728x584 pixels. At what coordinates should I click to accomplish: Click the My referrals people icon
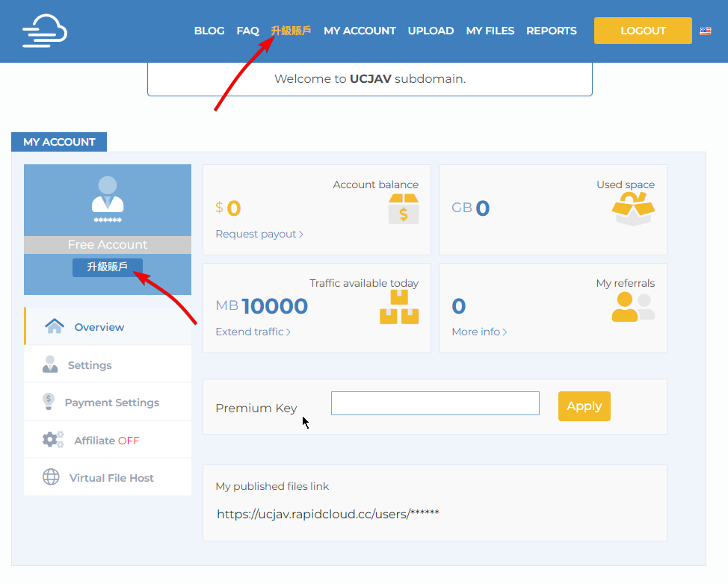click(x=632, y=307)
